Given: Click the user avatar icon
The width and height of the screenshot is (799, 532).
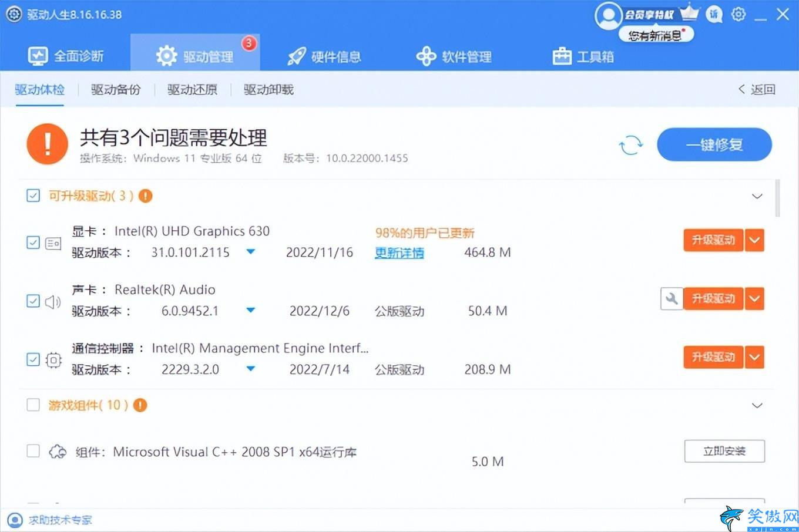Looking at the screenshot, I should click(x=608, y=15).
